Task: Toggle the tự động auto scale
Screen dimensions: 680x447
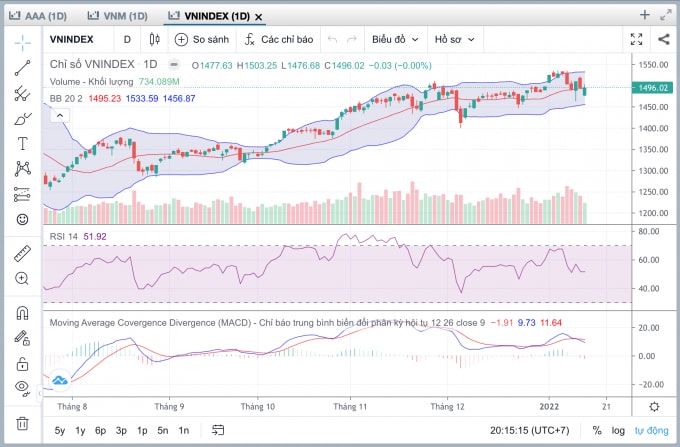Action: (x=651, y=431)
